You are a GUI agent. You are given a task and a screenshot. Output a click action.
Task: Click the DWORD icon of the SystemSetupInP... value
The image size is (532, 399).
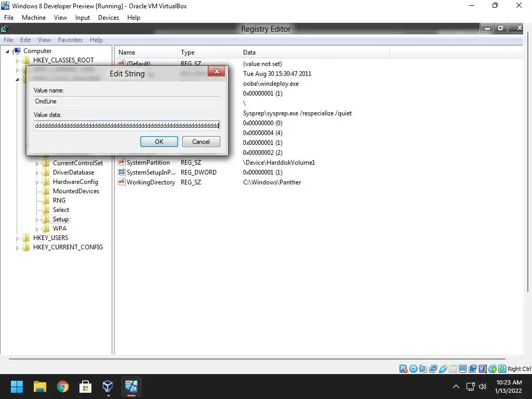(x=122, y=172)
